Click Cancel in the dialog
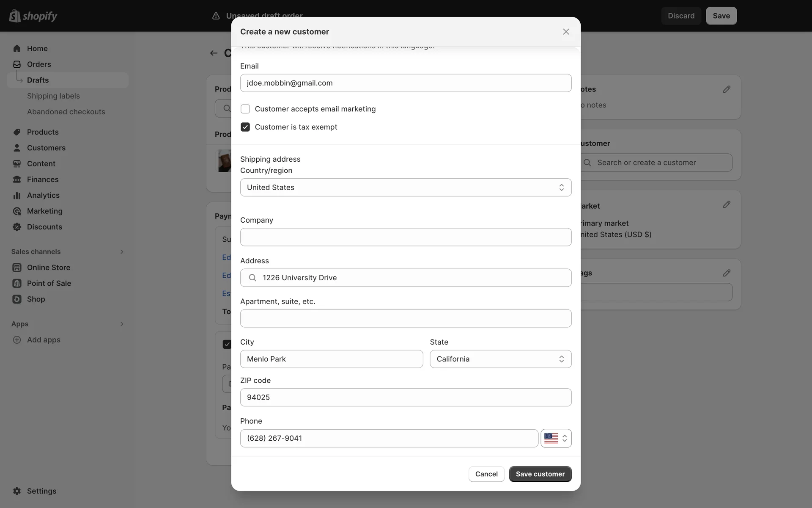812x508 pixels. click(x=486, y=474)
